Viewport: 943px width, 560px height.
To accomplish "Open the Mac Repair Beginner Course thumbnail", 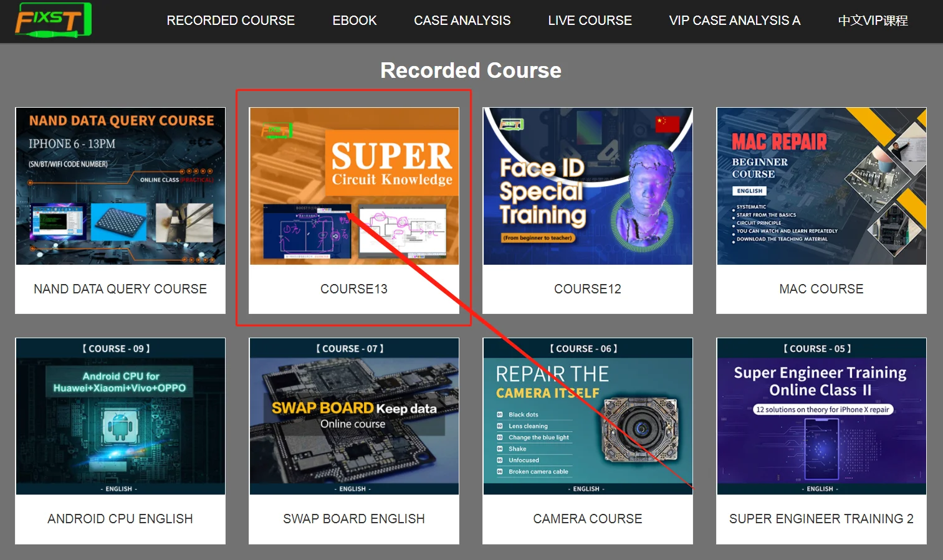I will pyautogui.click(x=821, y=186).
